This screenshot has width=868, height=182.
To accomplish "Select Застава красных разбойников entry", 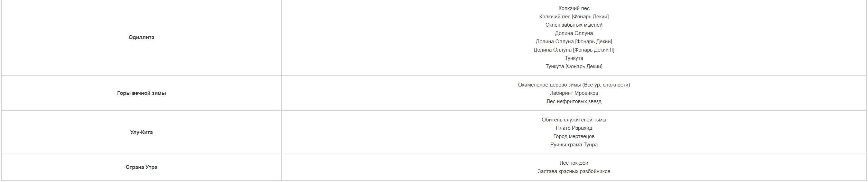I will pyautogui.click(x=574, y=171).
